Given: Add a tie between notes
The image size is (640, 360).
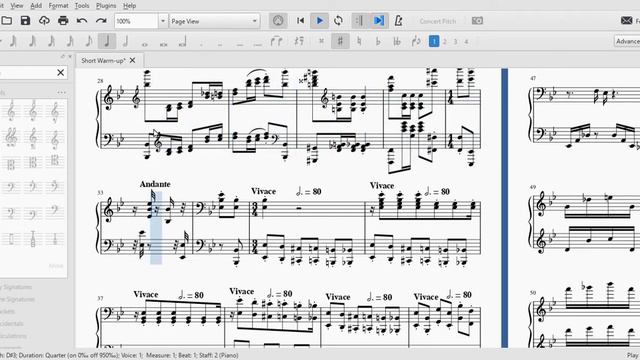Looking at the screenshot, I should click(x=276, y=41).
